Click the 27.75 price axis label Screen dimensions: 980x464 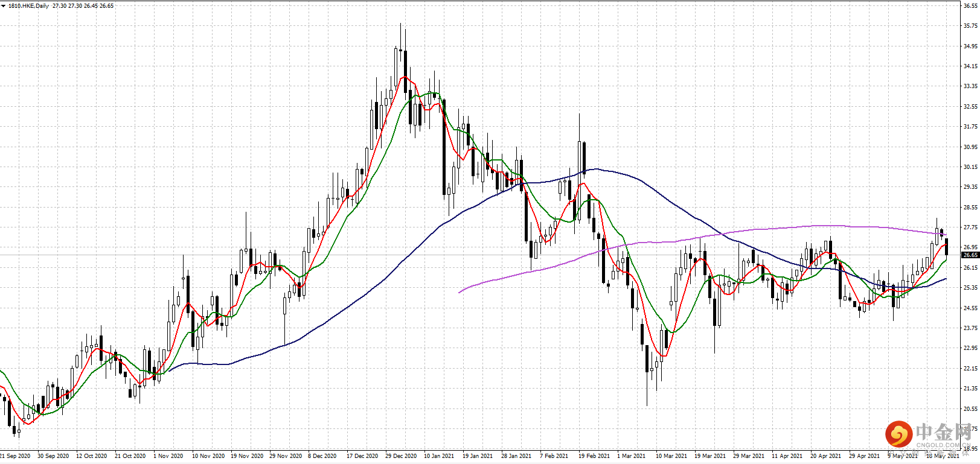[970, 227]
